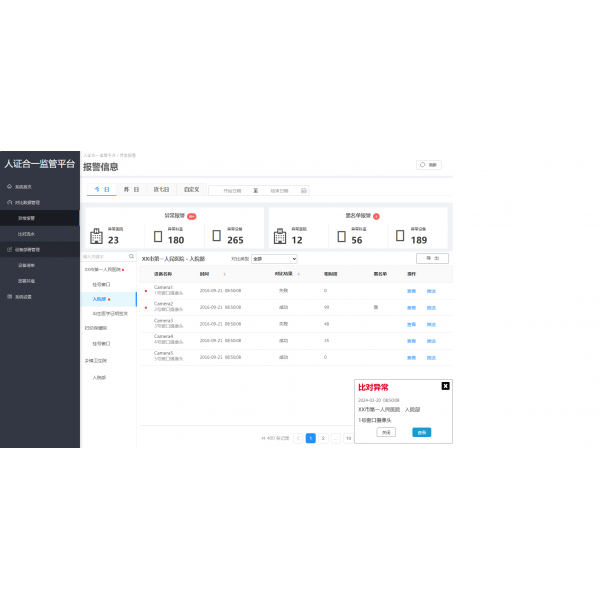Click 推送 link in the Camera3 row
Screen dimensions: 600x600
(431, 324)
